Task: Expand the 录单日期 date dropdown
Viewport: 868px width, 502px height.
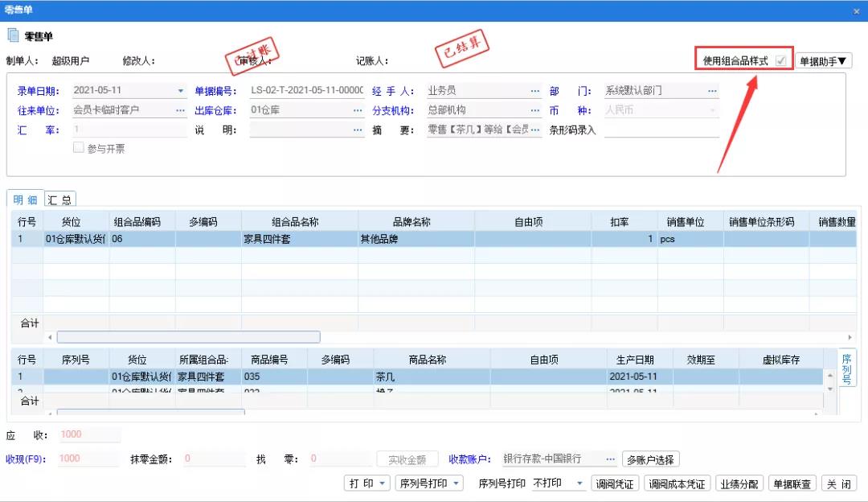Action: click(181, 91)
